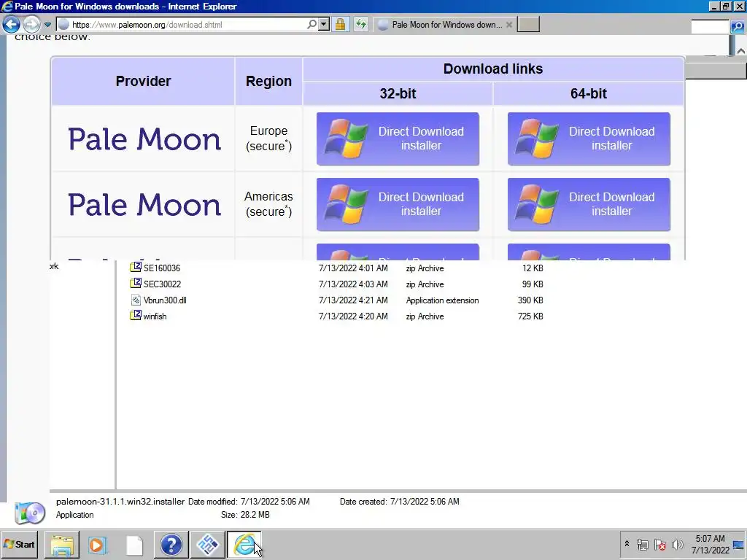747x560 pixels.
Task: Download Europe 64-bit Direct Download installer
Action: (x=589, y=139)
